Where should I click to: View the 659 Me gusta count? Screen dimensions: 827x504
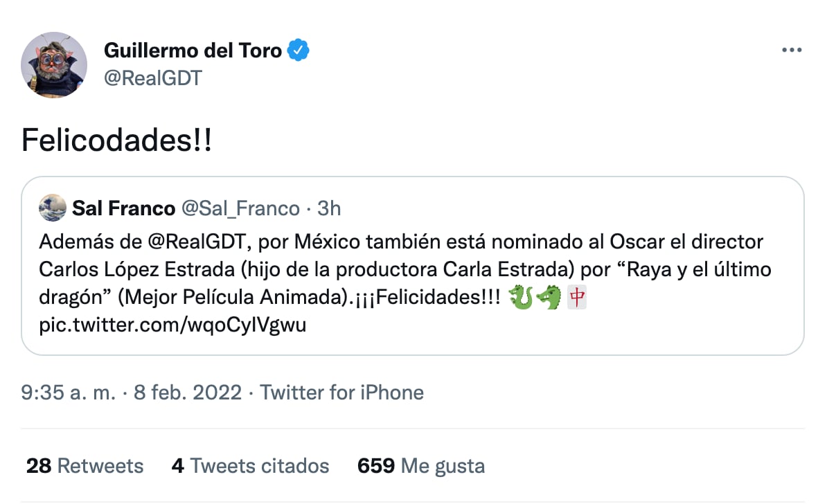(421, 465)
